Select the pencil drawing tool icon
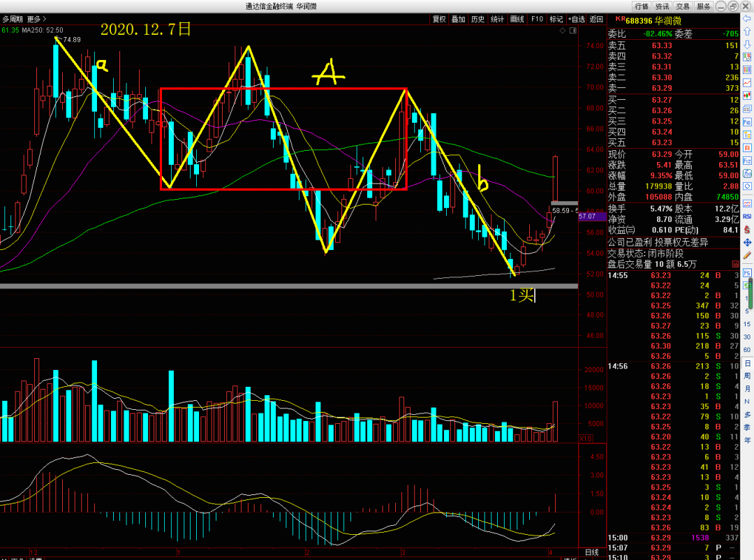 tap(747, 256)
